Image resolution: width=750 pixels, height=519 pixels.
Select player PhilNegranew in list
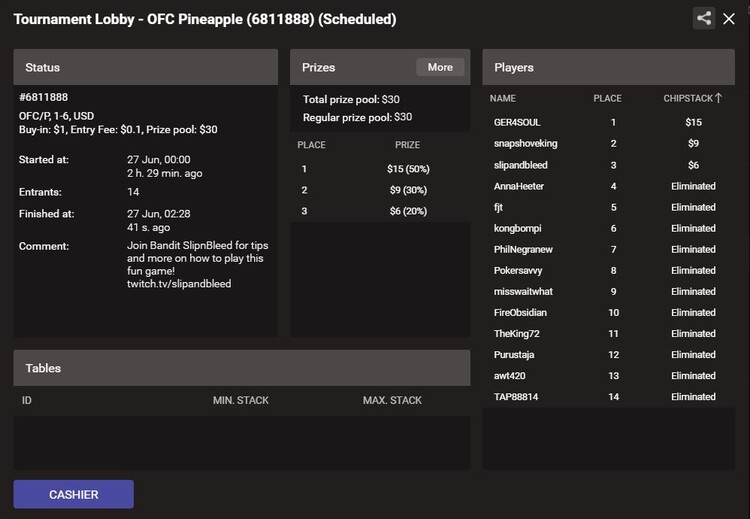608,249
